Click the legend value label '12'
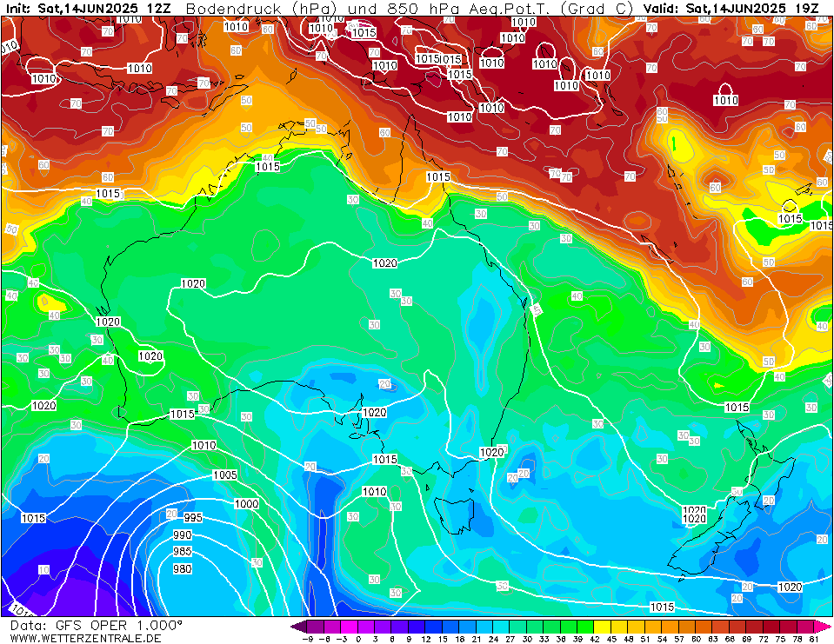The image size is (834, 644). click(x=425, y=639)
